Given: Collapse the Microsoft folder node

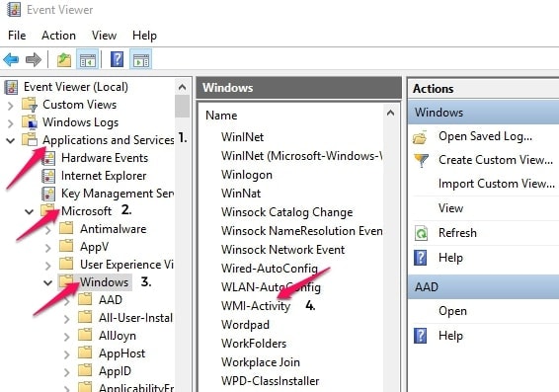Looking at the screenshot, I should click(30, 212).
